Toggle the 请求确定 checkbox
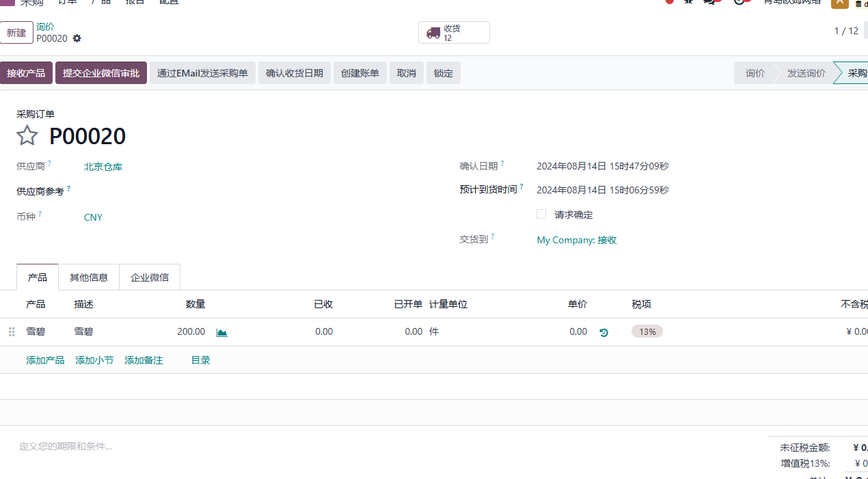The image size is (868, 479). (541, 214)
